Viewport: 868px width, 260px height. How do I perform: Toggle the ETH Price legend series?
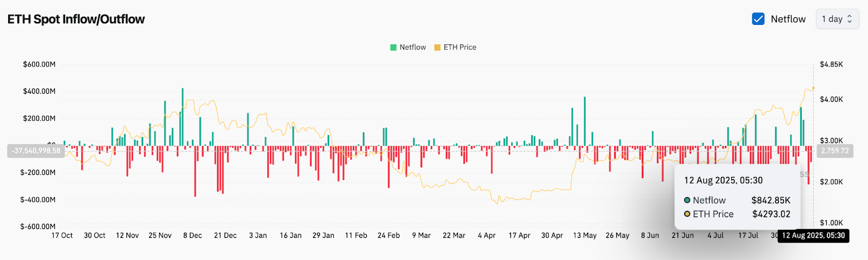click(459, 47)
